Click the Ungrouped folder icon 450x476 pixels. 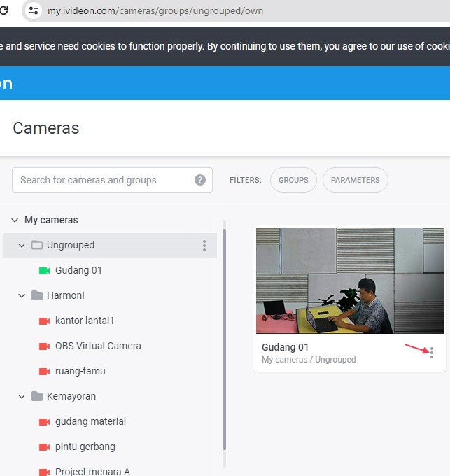[x=37, y=245]
